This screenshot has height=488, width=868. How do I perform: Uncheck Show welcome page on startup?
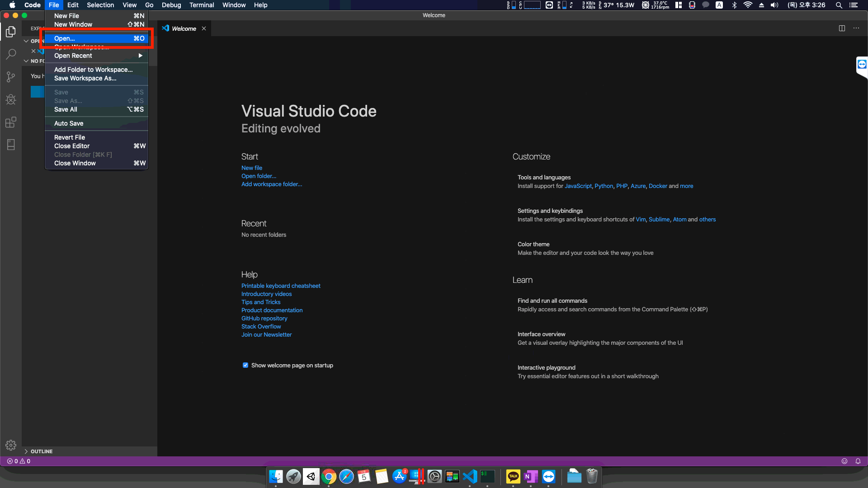tap(245, 365)
